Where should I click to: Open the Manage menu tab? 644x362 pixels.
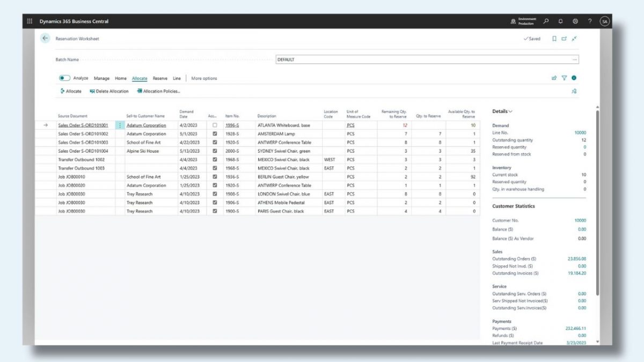click(101, 78)
